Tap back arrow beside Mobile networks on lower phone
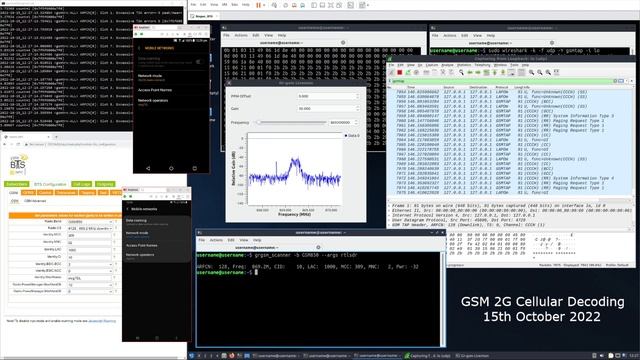 127,209
